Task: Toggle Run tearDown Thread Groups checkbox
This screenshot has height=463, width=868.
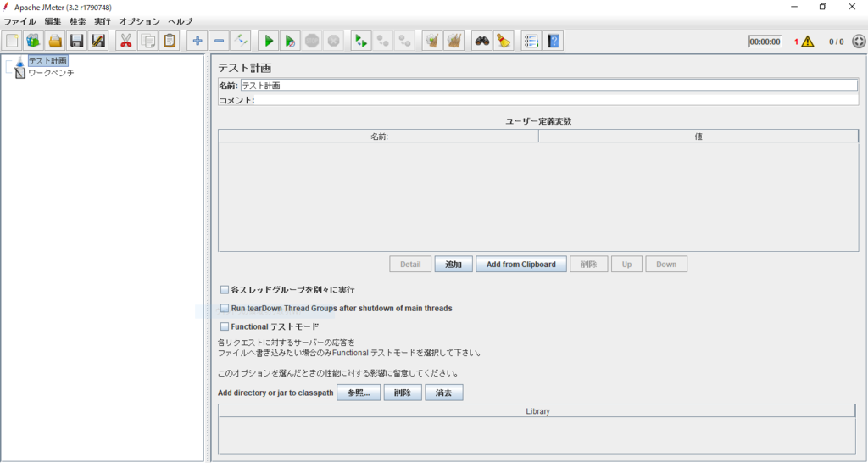Action: coord(224,308)
